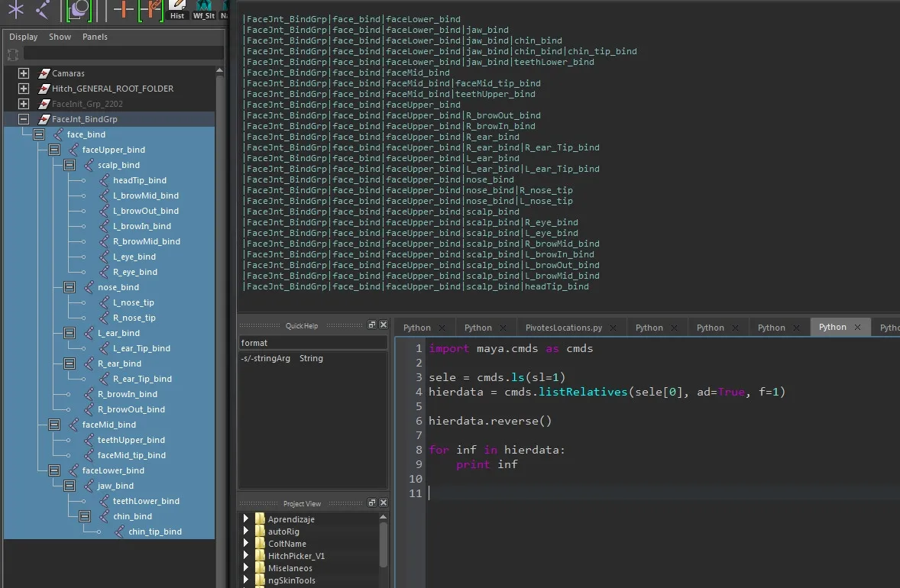Expand Hitch_GENERAL_ROOT_FOLDER node
The image size is (900, 588).
24,89
